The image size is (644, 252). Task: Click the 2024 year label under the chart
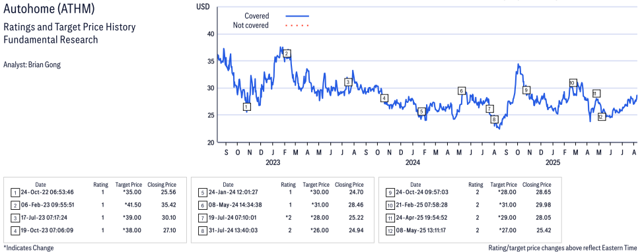[413, 162]
